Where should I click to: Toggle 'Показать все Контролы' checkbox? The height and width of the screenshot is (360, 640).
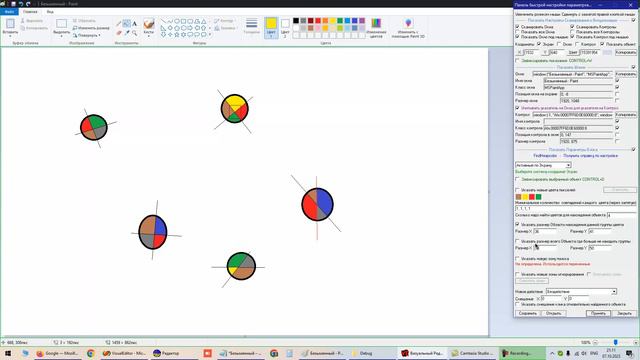coord(572,31)
